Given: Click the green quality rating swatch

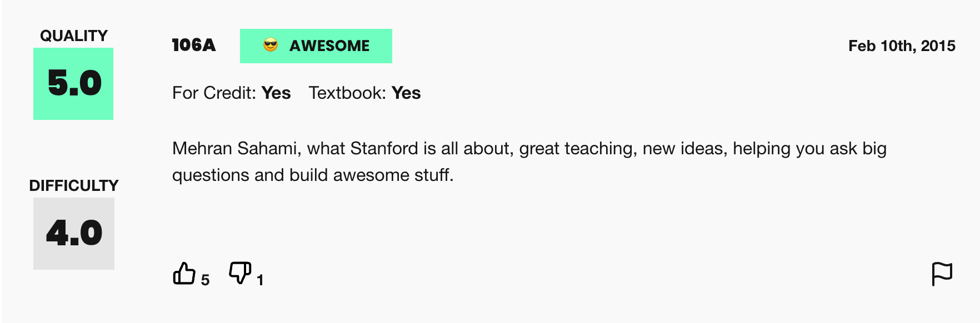Looking at the screenshot, I should (x=73, y=83).
